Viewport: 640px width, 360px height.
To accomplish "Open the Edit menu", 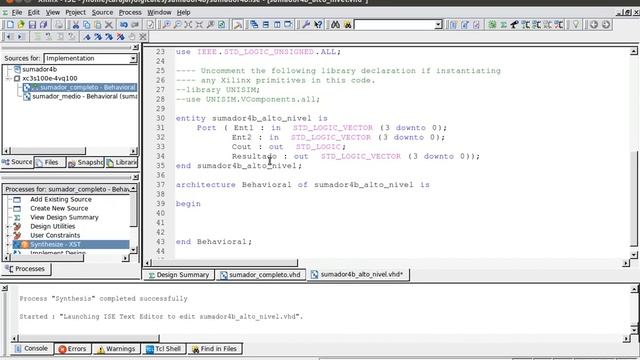I will tap(33, 12).
